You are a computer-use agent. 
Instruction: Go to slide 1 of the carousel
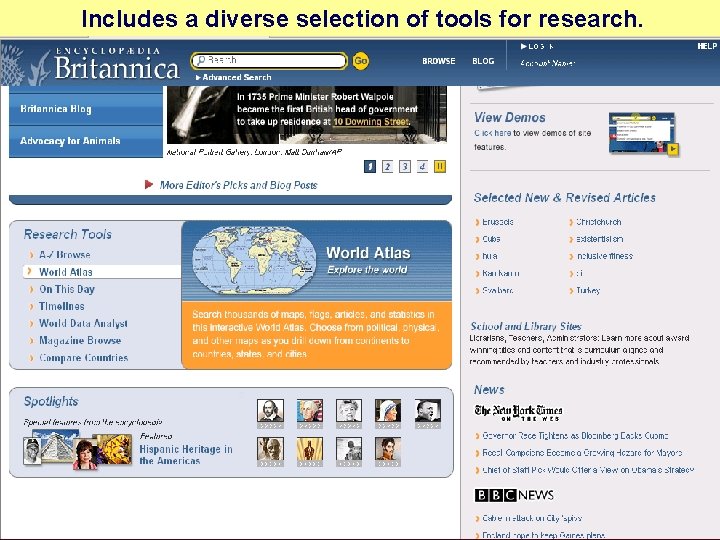[x=370, y=166]
